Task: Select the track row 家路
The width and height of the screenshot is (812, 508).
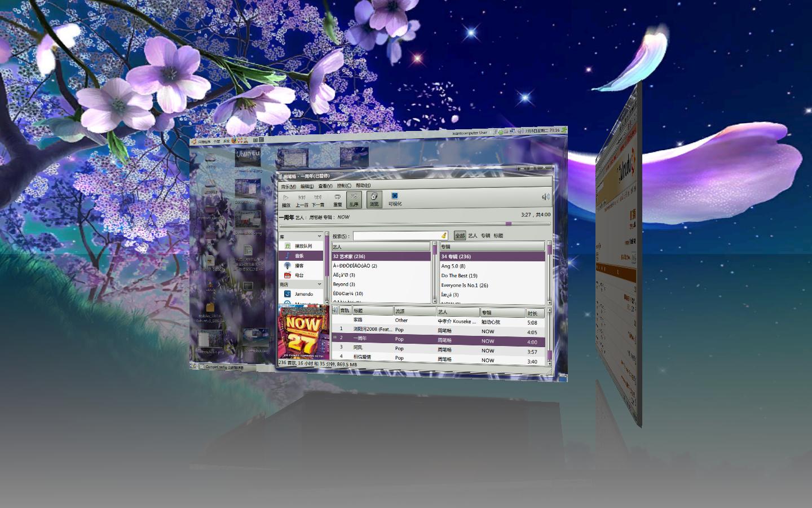Action: tap(439, 321)
